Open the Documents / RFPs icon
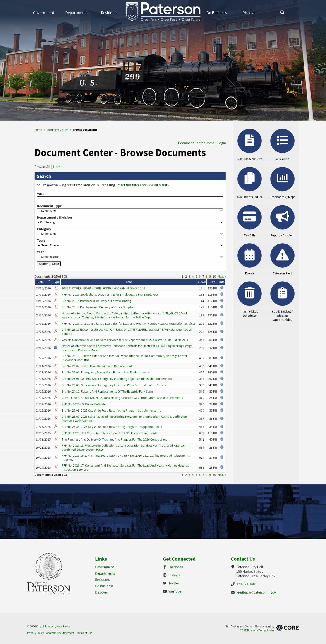The height and width of the screenshot is (644, 326). [x=249, y=179]
